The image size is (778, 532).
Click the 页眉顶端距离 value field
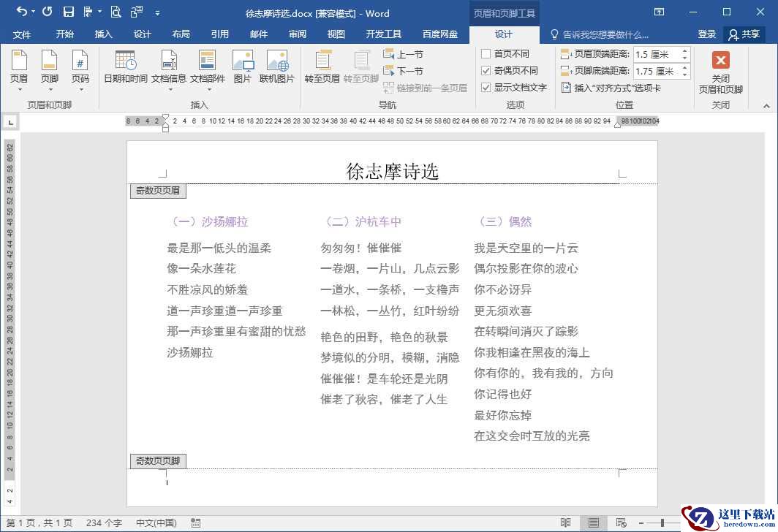coord(657,54)
